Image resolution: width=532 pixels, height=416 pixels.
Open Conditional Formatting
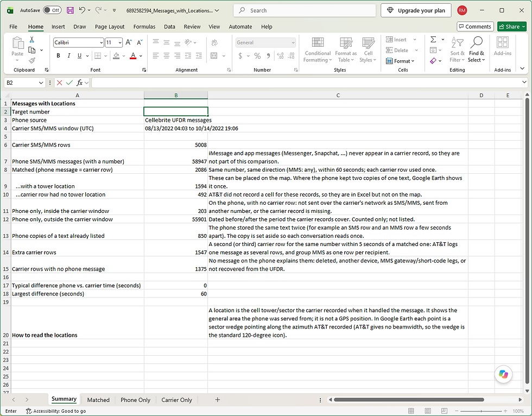(x=318, y=50)
